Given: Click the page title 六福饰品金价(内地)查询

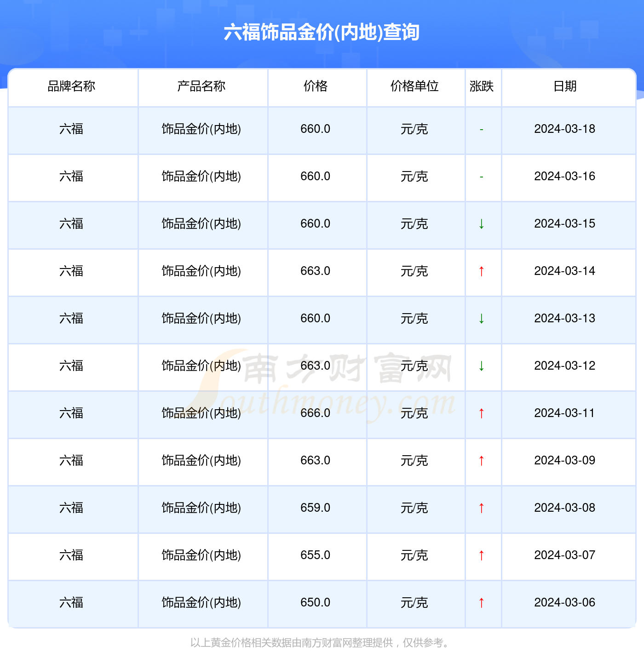Looking at the screenshot, I should (x=322, y=32).
